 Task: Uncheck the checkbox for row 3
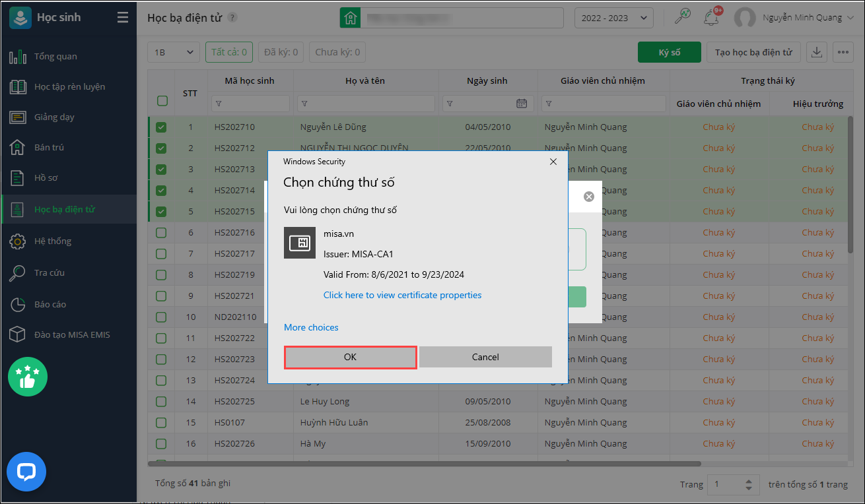tap(161, 170)
